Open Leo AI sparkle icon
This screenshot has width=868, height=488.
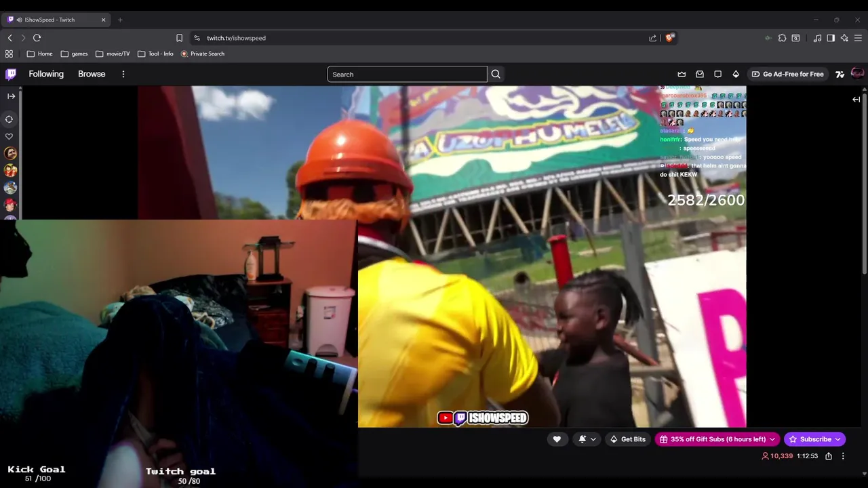tap(844, 38)
